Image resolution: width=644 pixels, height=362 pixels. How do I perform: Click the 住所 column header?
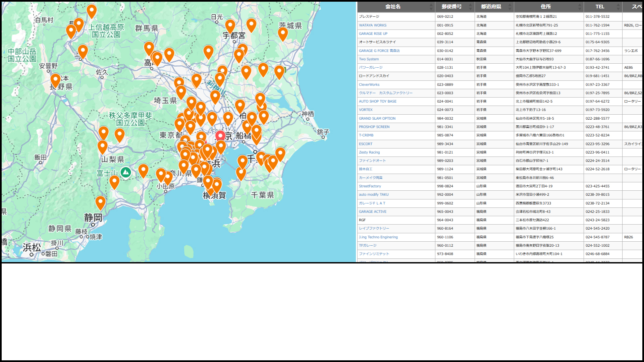(x=545, y=7)
